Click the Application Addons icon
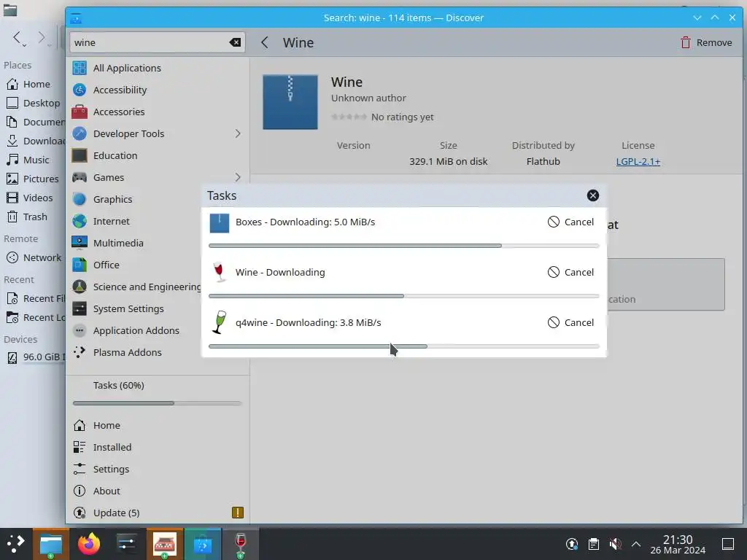747x560 pixels. [x=80, y=330]
